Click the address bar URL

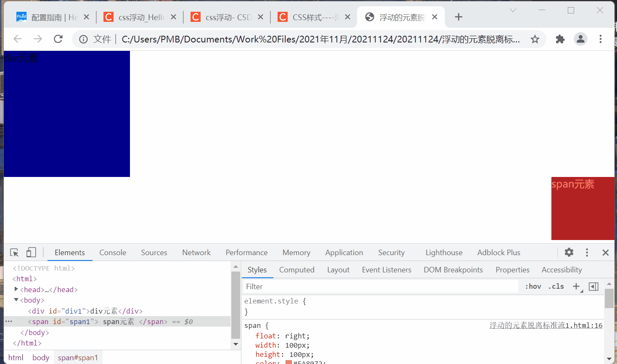pos(320,39)
